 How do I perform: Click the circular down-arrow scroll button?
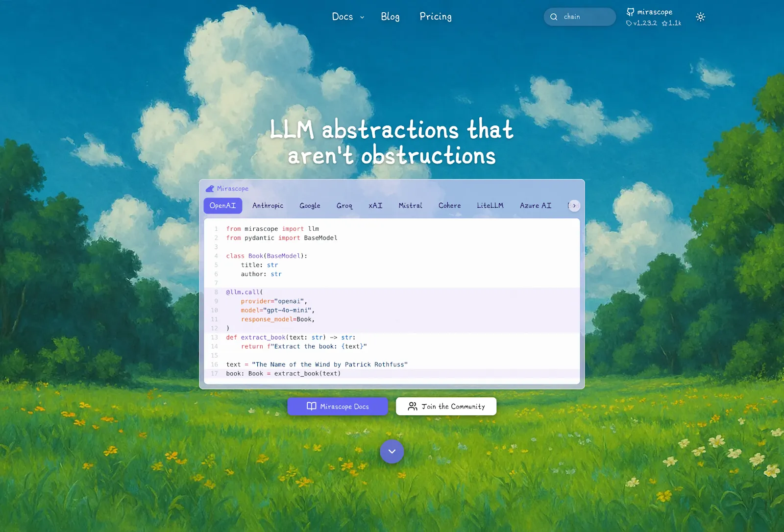(x=392, y=451)
